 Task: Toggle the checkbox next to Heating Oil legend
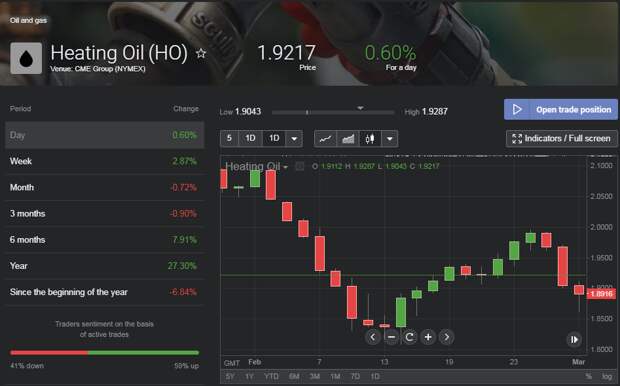[x=300, y=166]
